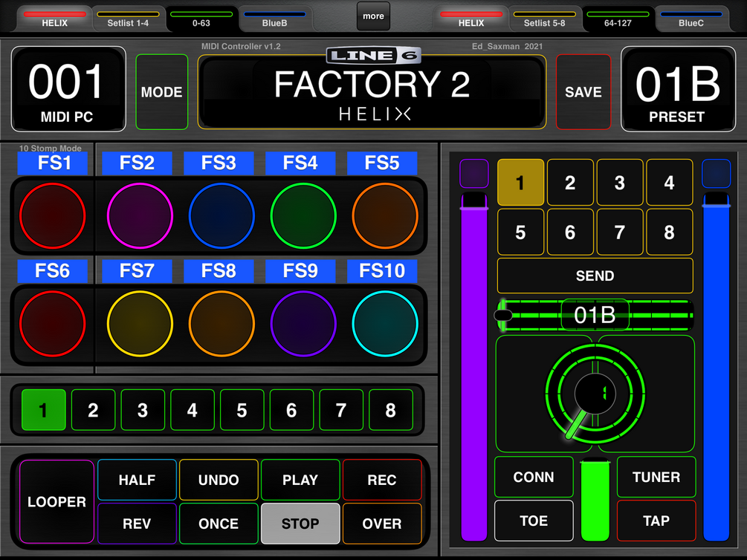
Task: Click the red SAVE button
Action: point(583,92)
